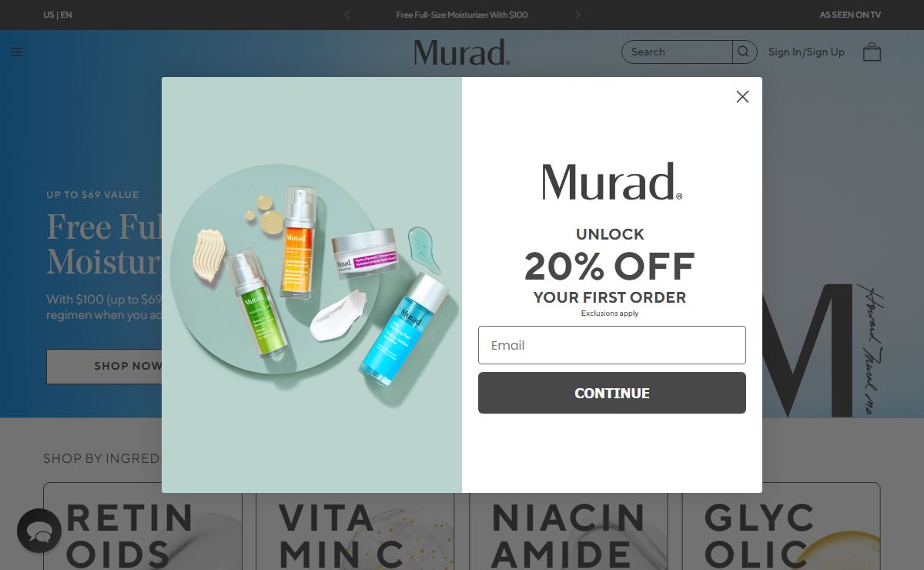Select the Vitamin C ingredient tile
The width and height of the screenshot is (924, 570).
(x=355, y=526)
